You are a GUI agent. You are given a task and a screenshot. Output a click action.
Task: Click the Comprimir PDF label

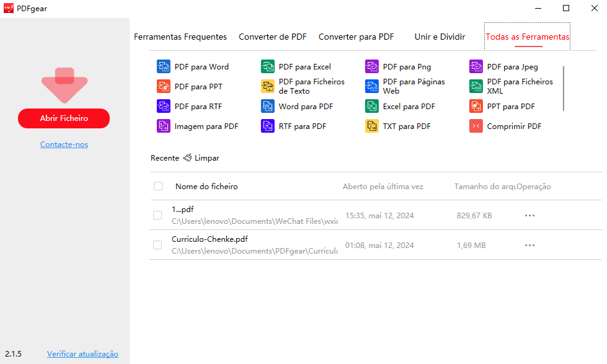click(x=514, y=127)
